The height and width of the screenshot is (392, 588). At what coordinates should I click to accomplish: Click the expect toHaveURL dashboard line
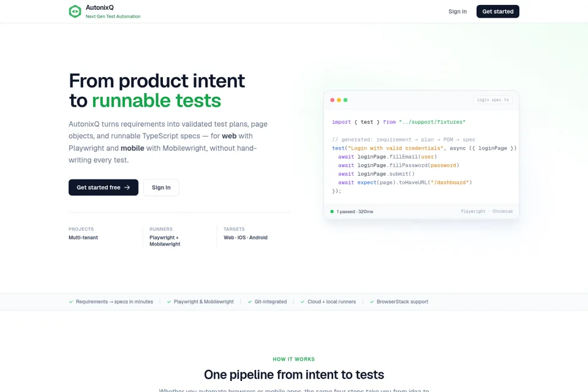(405, 183)
